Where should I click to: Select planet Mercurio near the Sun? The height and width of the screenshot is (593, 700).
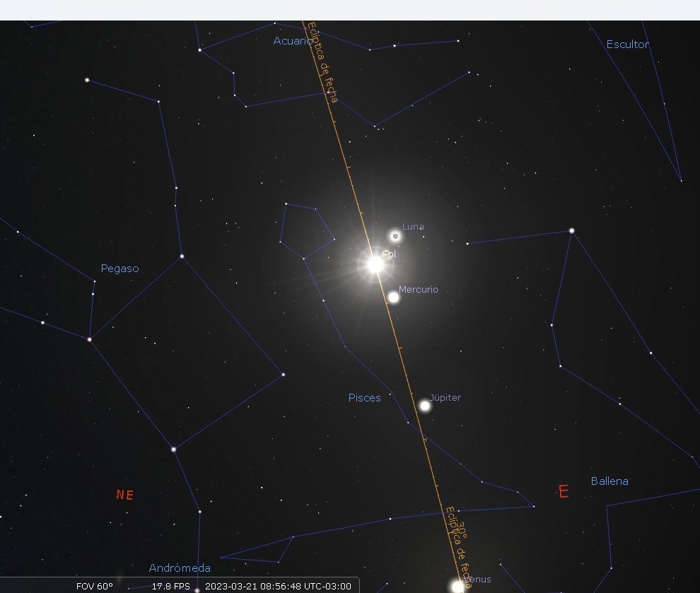[x=393, y=297]
